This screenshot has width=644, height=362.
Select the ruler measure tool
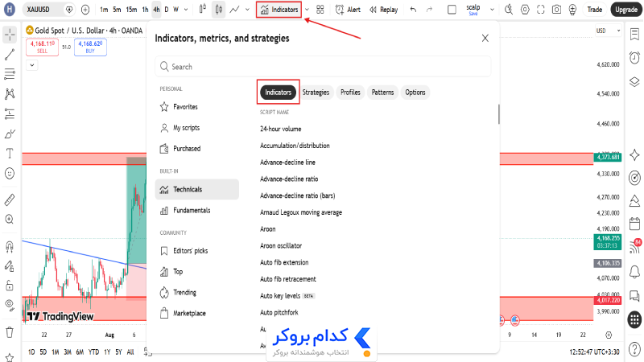tap(10, 200)
